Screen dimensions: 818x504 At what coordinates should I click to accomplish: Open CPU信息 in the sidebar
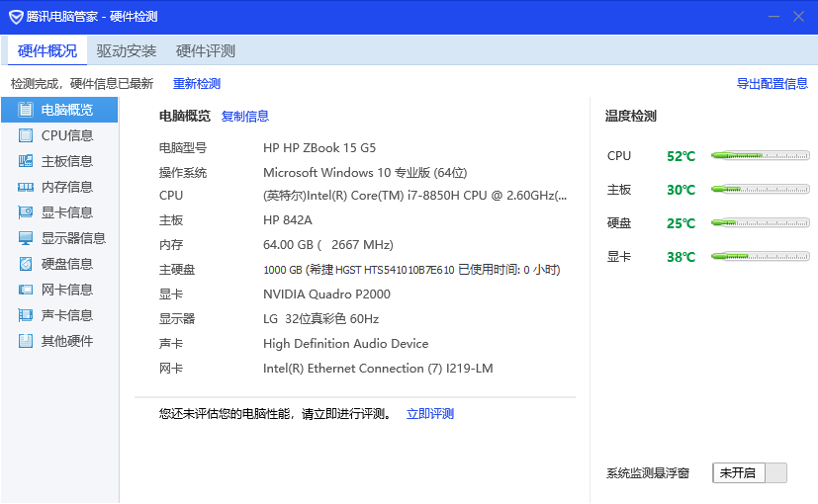coord(59,135)
